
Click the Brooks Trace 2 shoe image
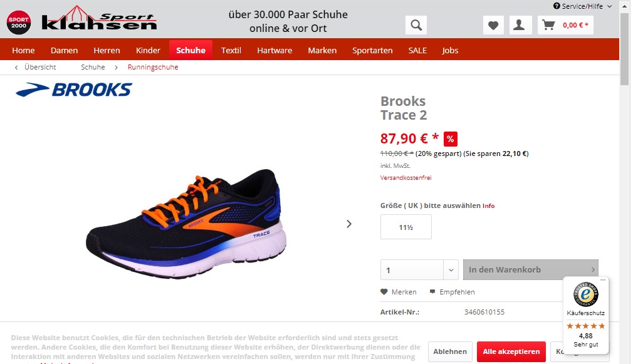point(186,224)
